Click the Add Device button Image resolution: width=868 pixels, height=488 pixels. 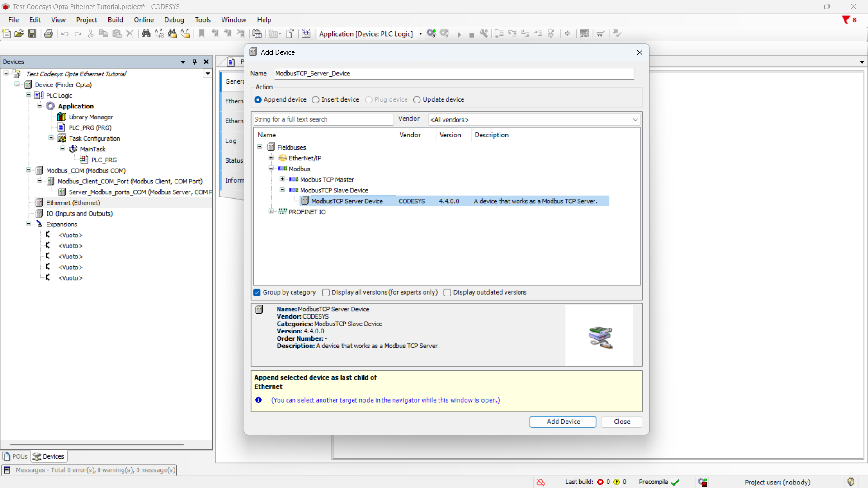coord(562,422)
